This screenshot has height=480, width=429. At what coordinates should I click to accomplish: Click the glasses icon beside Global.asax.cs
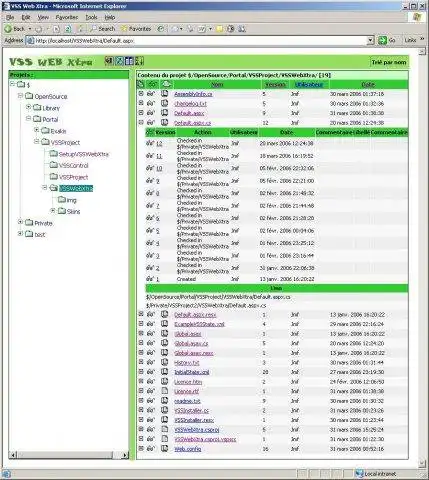(151, 343)
